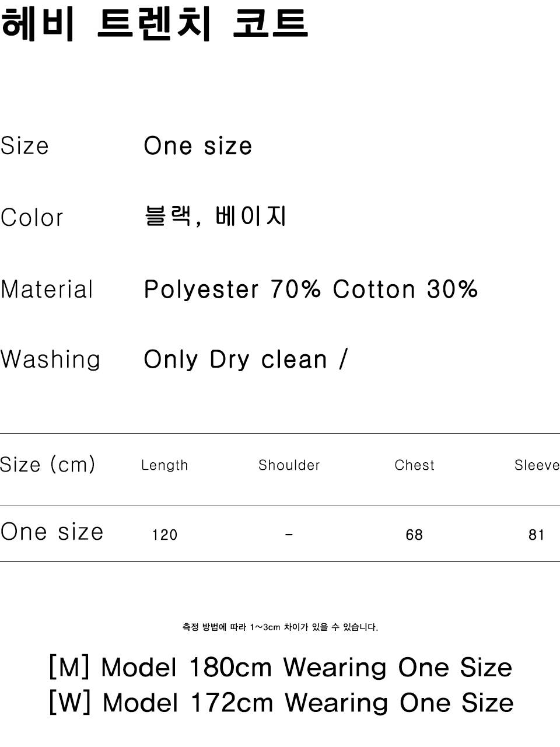Viewport: 560px width, 747px height.
Task: Click the "One size" table row label
Action: point(52,532)
